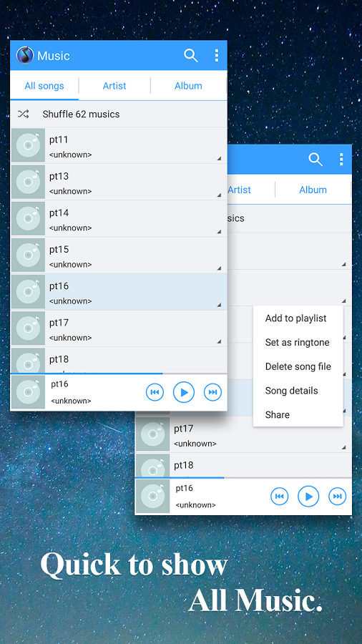
Task: Select Set as ringtone menu entry
Action: [297, 343]
